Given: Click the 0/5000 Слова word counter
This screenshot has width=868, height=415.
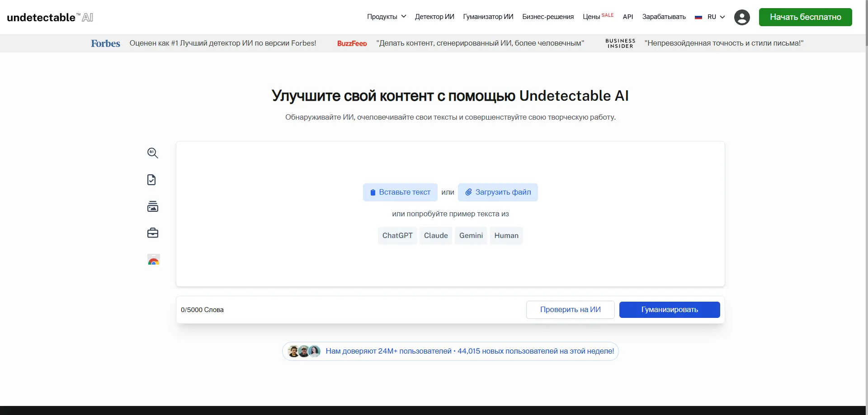Looking at the screenshot, I should tap(202, 310).
